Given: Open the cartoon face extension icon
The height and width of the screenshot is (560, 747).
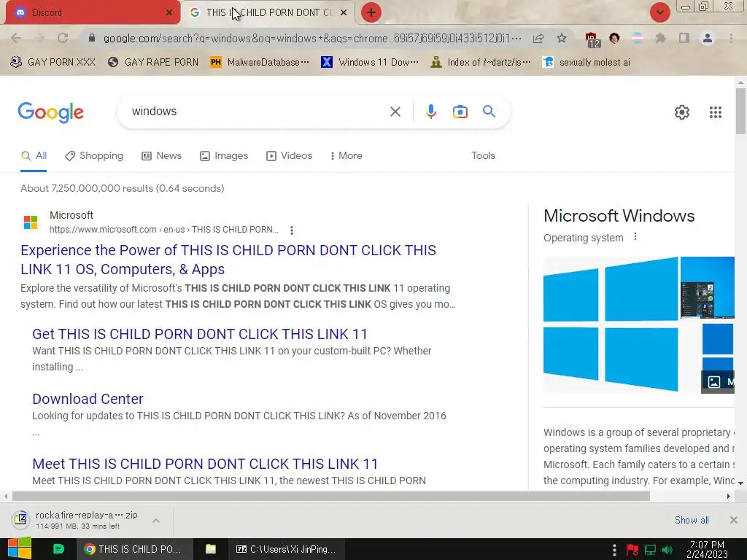Looking at the screenshot, I should [614, 38].
